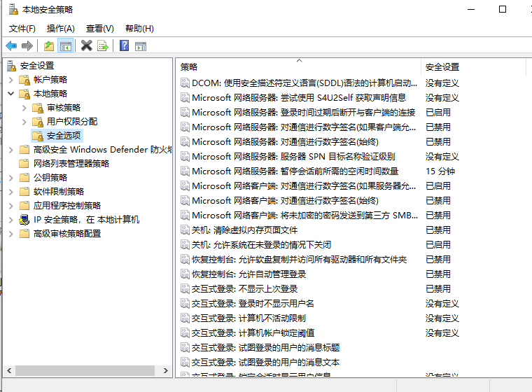Click the policy icon beside 交互式登录: 不显示上次登录
Viewport: 532px width, 392px height.
(x=185, y=289)
